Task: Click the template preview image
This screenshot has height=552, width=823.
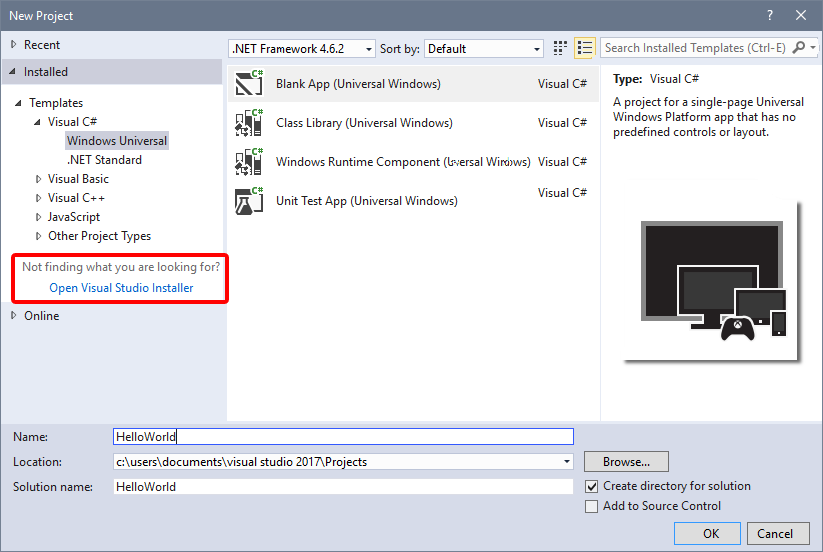Action: (x=711, y=281)
